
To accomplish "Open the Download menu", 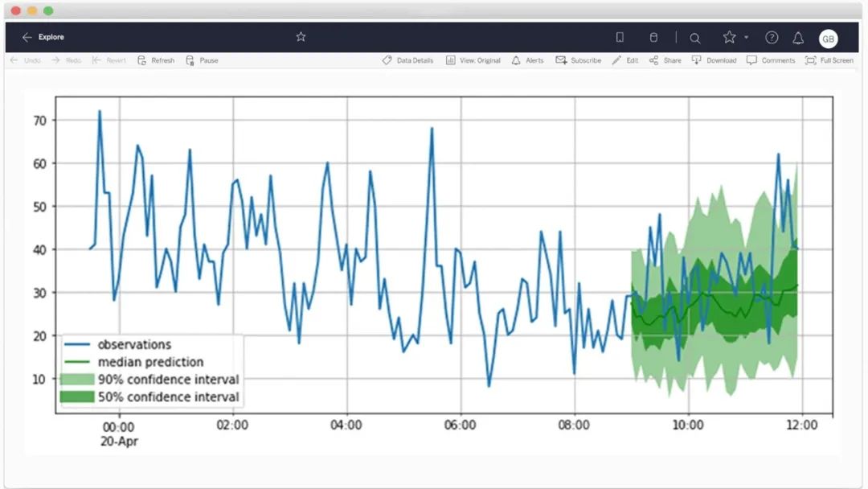I will click(x=714, y=60).
